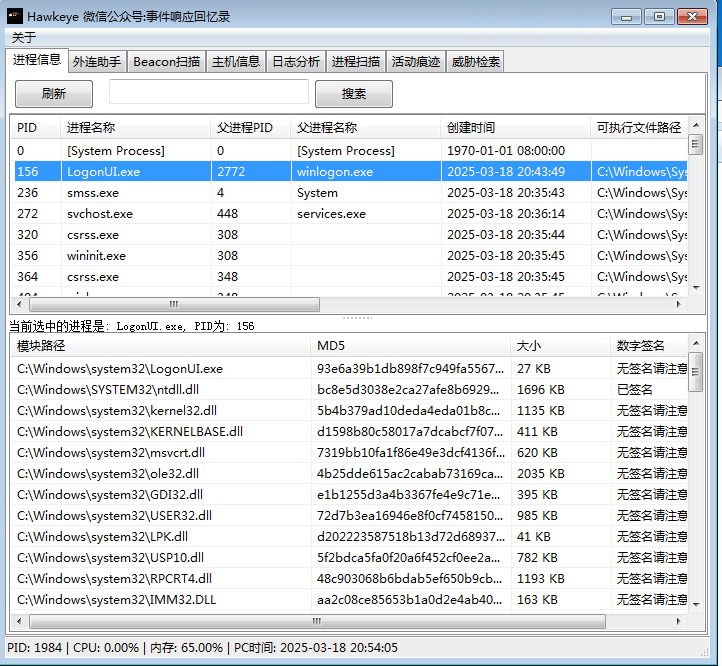Viewport: 722px width, 666px height.
Task: Switch to the 外连助手 tab
Action: [97, 62]
